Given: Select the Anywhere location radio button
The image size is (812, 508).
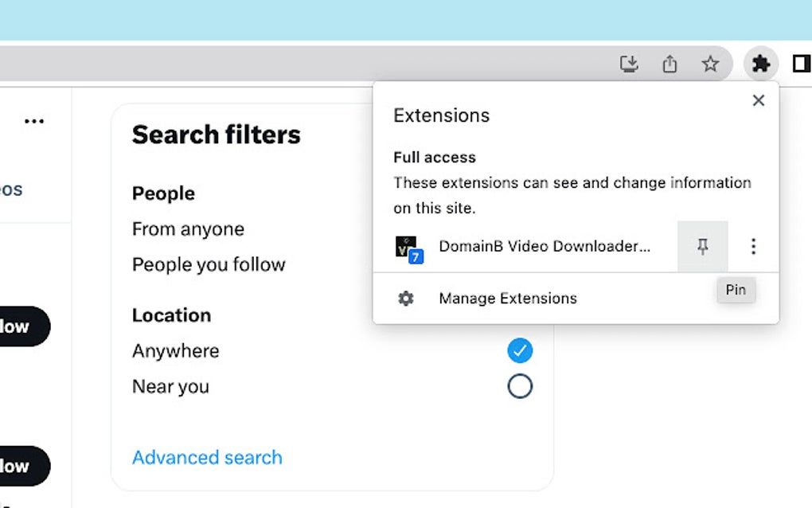Looking at the screenshot, I should [x=520, y=350].
